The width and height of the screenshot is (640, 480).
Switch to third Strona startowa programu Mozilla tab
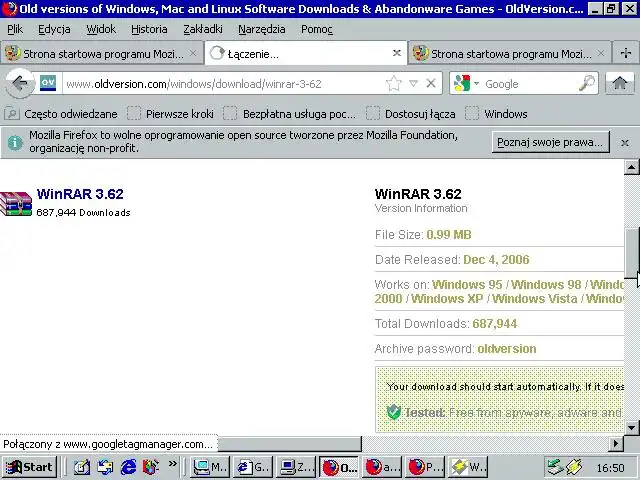pos(509,53)
